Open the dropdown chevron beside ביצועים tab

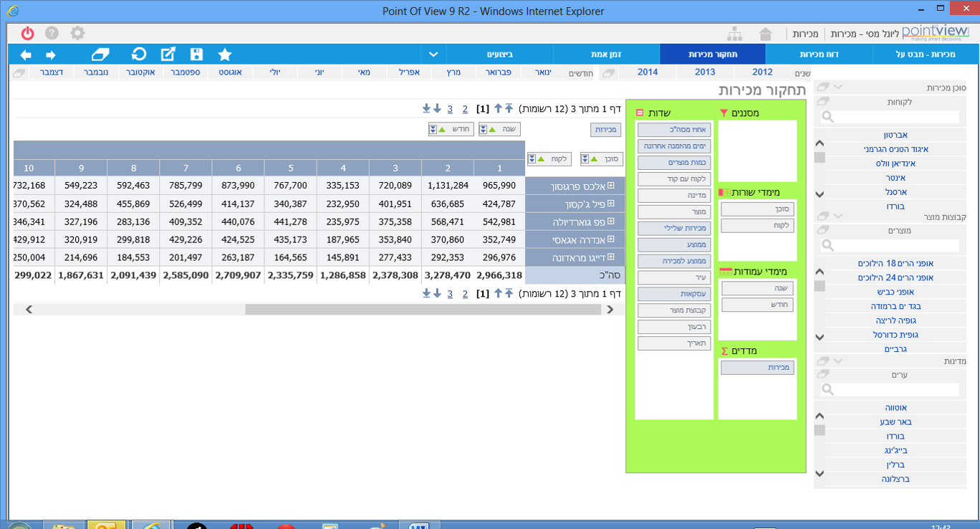433,54
